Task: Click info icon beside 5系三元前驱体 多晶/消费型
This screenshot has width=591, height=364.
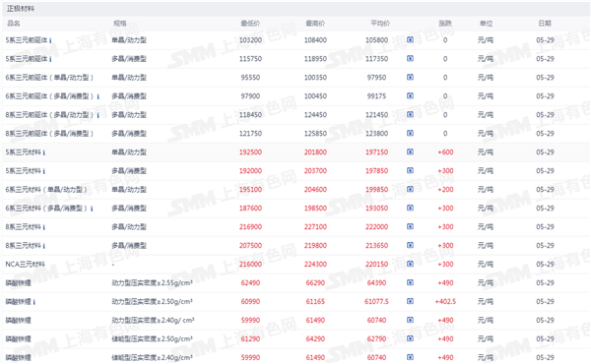Action: coord(50,59)
